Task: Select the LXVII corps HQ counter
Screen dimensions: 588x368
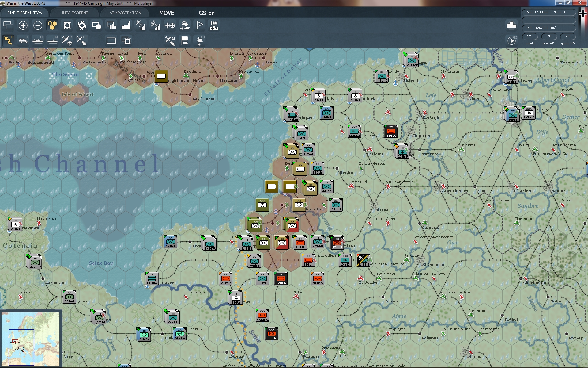Action: (345, 260)
